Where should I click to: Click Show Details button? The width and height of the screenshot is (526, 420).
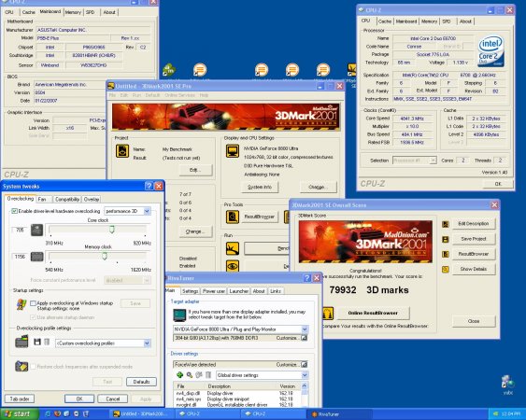(x=474, y=269)
